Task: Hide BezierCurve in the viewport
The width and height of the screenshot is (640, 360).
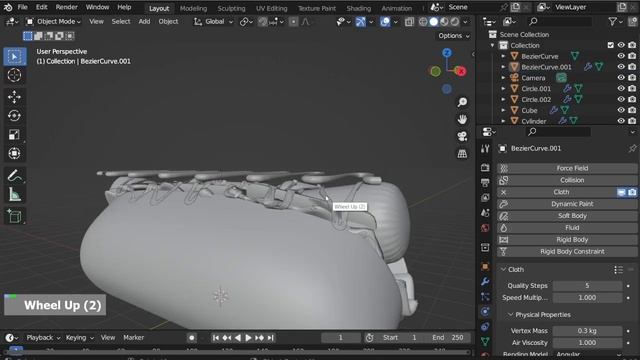Action: coord(621,56)
